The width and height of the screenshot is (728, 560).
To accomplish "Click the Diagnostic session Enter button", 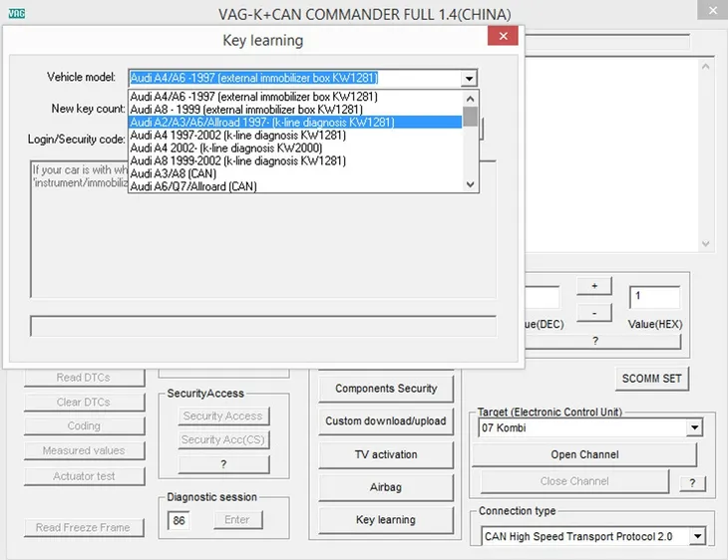I will point(237,519).
